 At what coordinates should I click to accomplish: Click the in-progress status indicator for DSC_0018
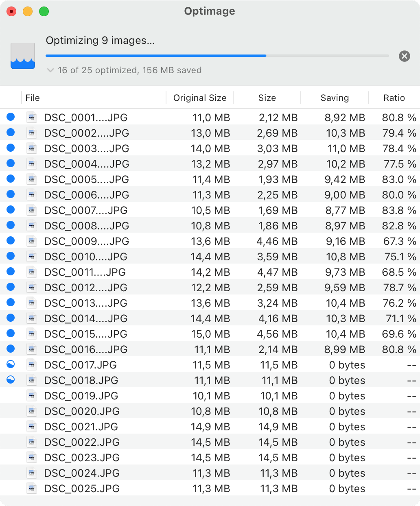tap(11, 380)
